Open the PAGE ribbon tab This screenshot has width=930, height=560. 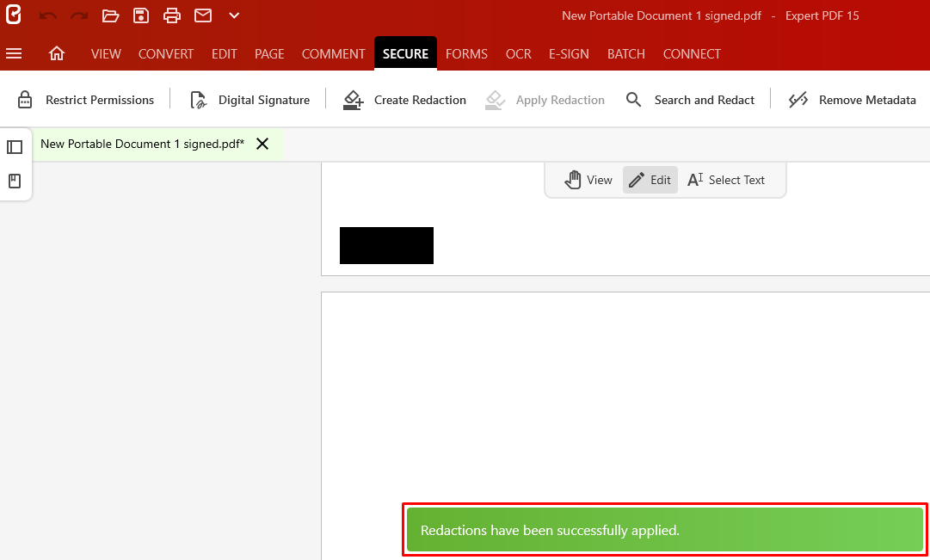point(269,54)
